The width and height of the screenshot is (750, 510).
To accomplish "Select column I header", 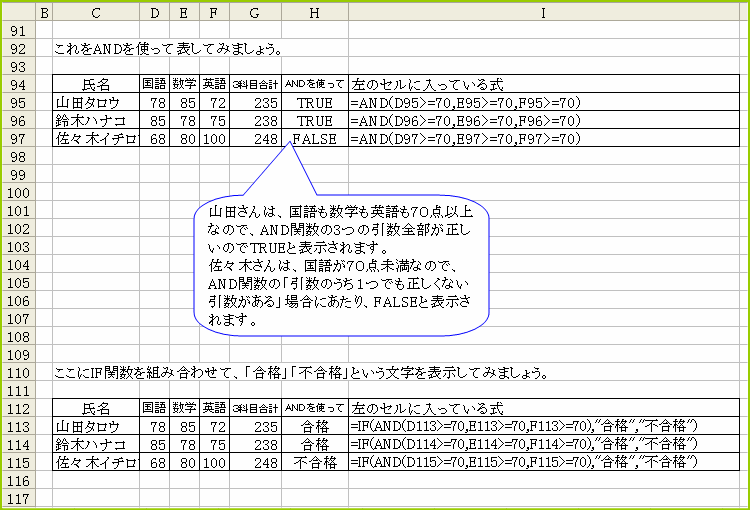I will point(544,13).
